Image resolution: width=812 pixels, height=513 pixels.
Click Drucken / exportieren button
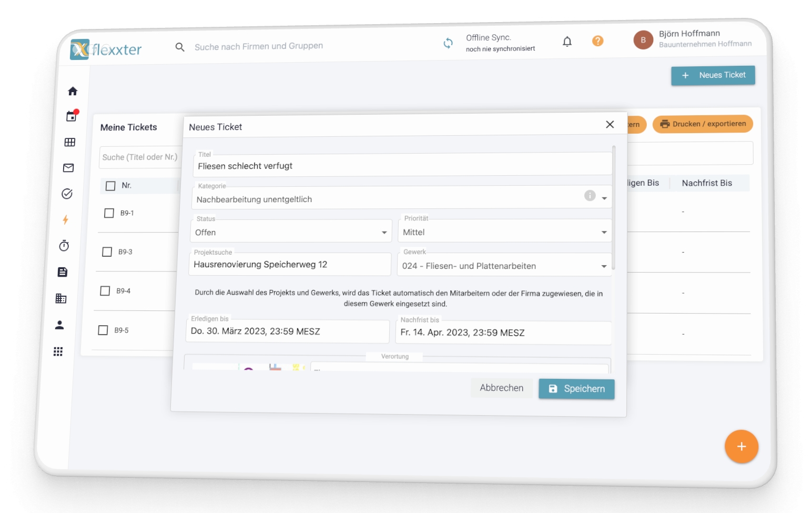point(703,124)
